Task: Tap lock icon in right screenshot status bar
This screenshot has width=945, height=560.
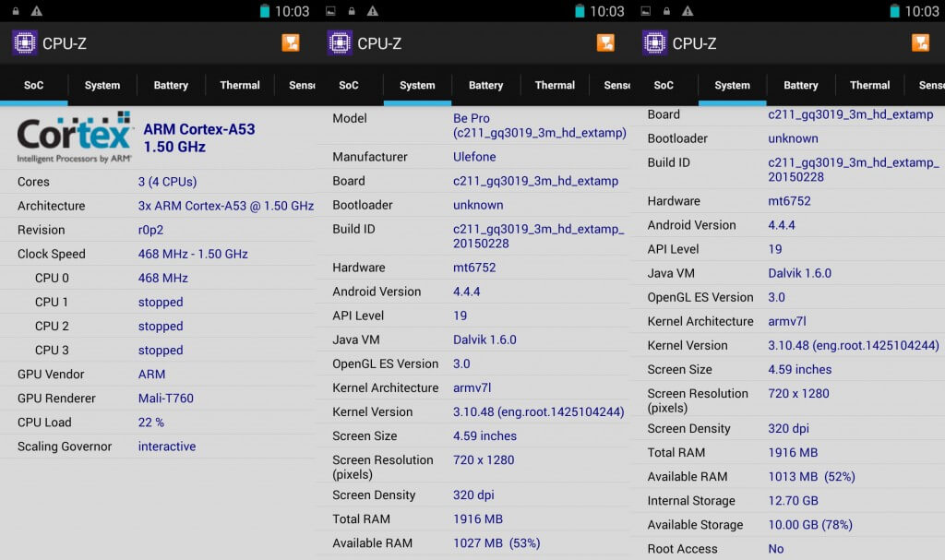Action: pos(666,11)
